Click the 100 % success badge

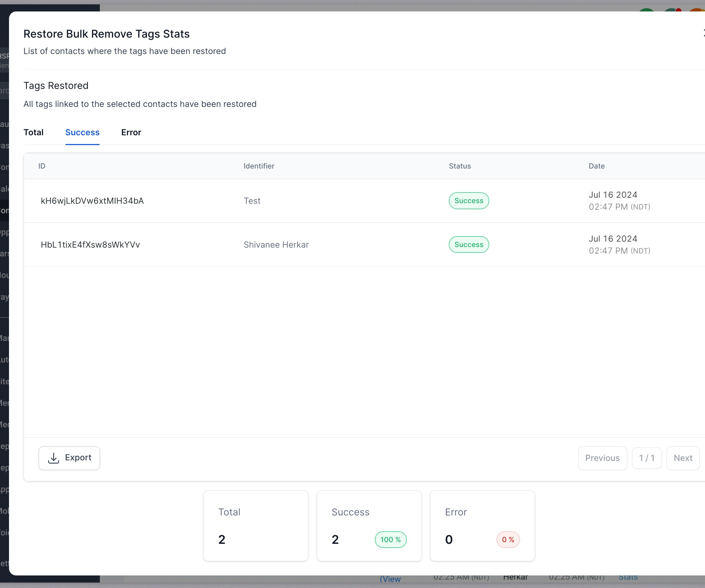[x=390, y=540]
